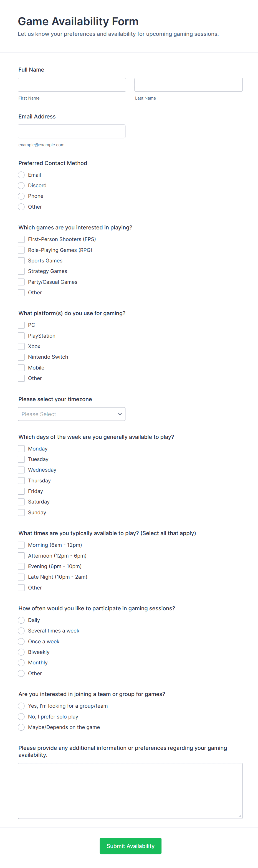Viewport: 258px width, 868px height.
Task: Check Wednesday availability checkbox
Action: 21,470
